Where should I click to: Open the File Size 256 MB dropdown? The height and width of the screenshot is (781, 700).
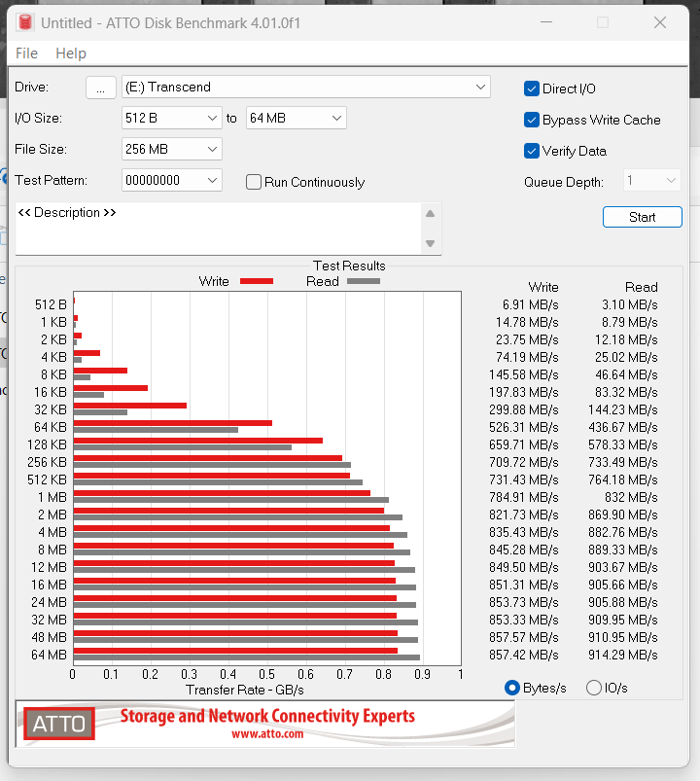pos(172,149)
